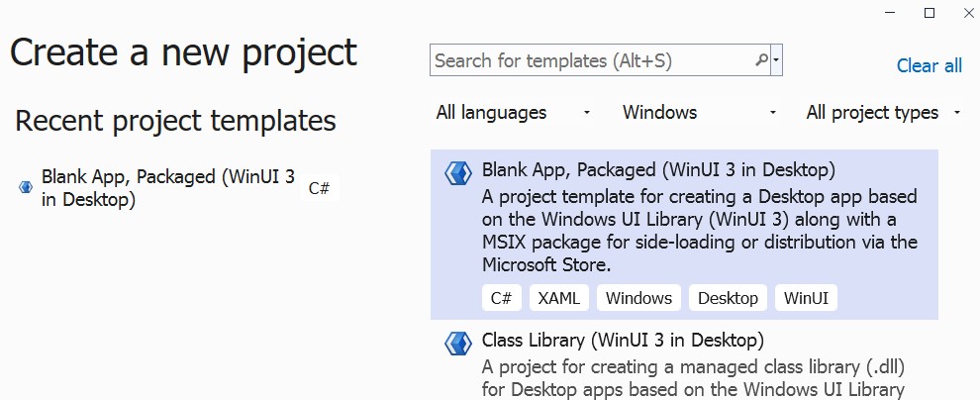
Task: Click the XAML tag
Action: coord(559,298)
